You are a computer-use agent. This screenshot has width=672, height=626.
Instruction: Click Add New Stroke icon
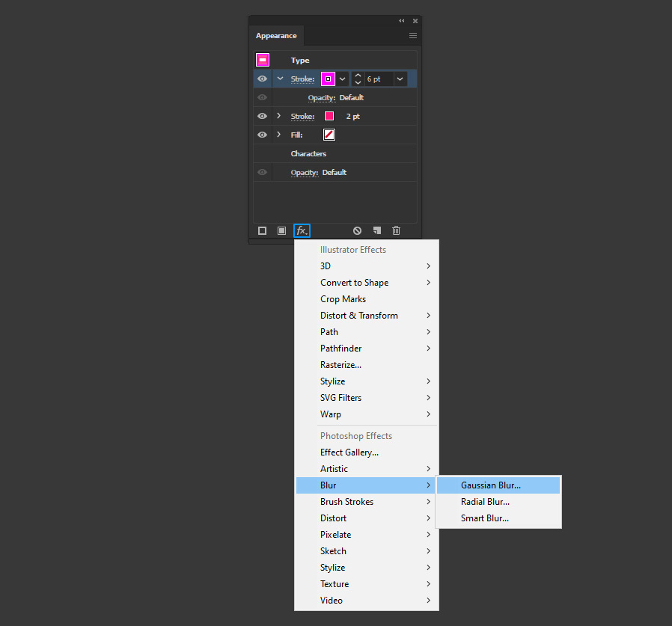262,231
